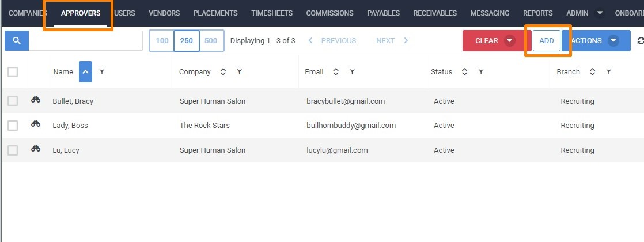The height and width of the screenshot is (242, 644).
Task: Expand the Admin menu dropdown arrow
Action: [x=599, y=13]
